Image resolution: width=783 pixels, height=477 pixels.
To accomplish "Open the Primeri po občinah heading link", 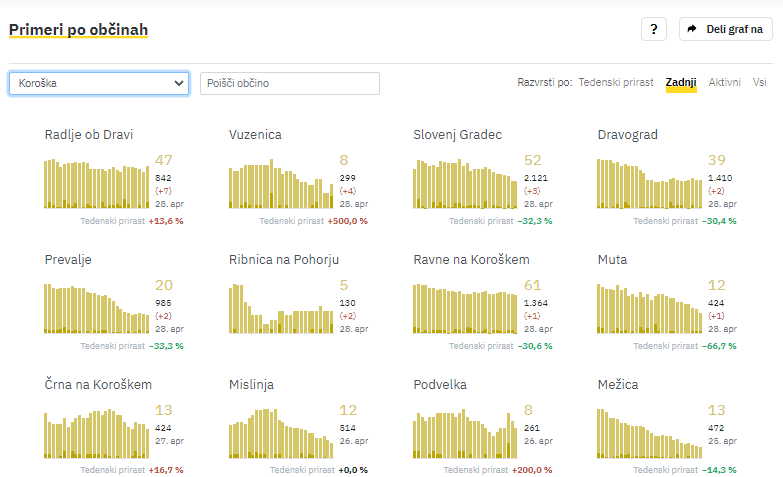I will pyautogui.click(x=78, y=30).
